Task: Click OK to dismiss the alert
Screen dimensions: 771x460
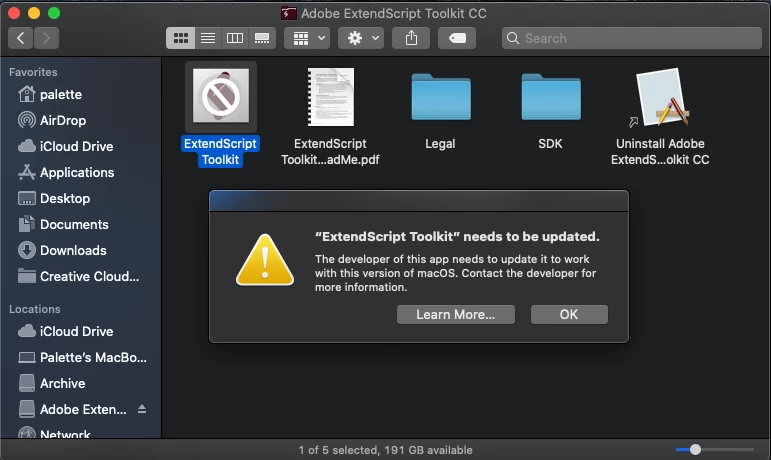Action: point(569,315)
